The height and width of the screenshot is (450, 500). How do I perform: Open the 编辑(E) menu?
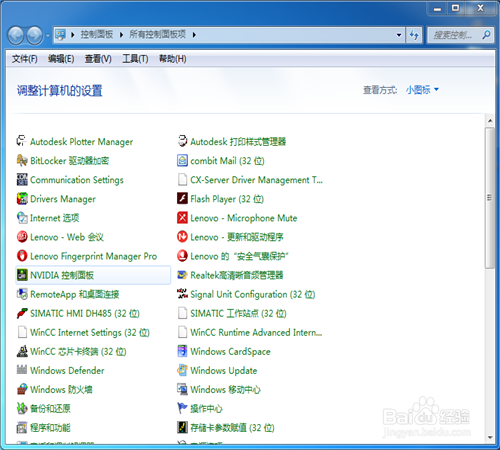(x=61, y=59)
